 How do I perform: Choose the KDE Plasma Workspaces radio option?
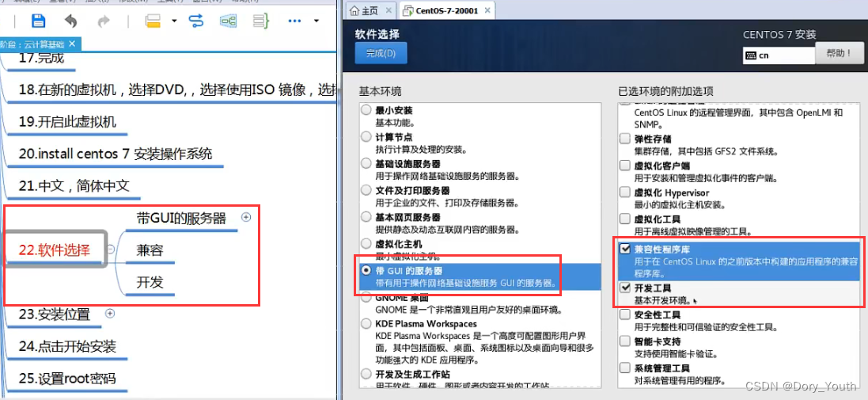(366, 323)
